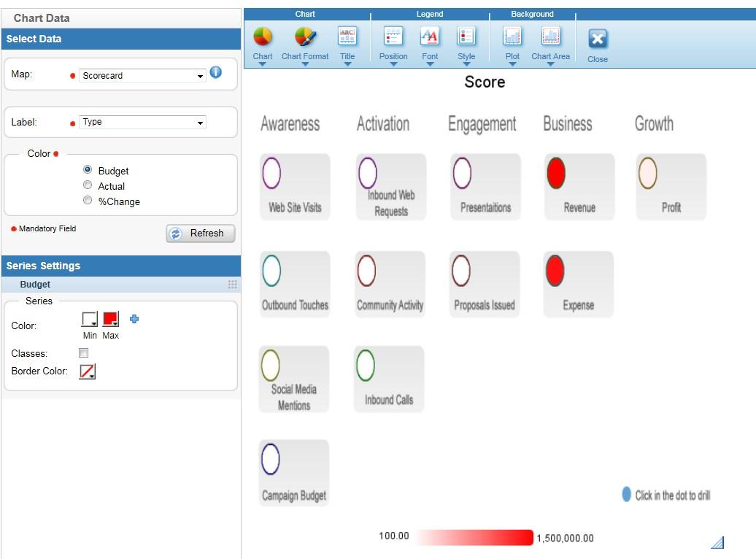Viewport: 756px width, 559px height.
Task: Click the Profit scorecard tile
Action: coord(671,187)
